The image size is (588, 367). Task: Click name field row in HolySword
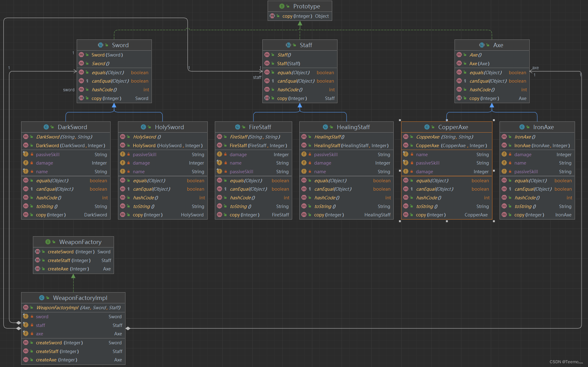163,171
